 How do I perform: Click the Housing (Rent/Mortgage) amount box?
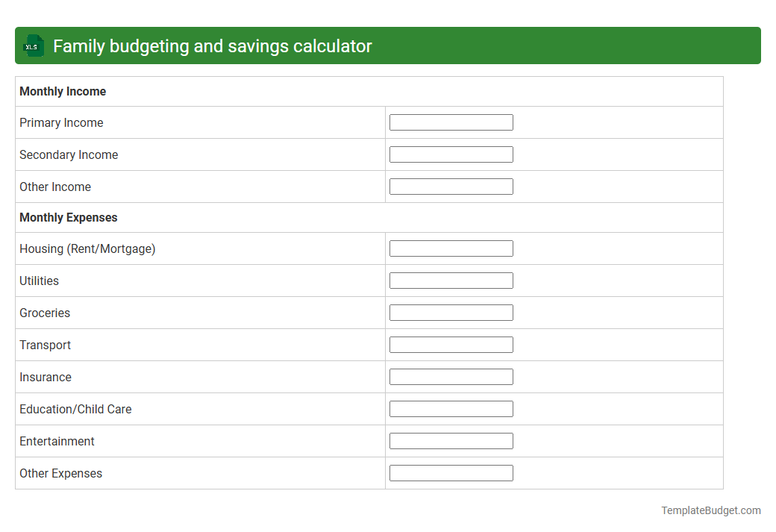tap(451, 248)
